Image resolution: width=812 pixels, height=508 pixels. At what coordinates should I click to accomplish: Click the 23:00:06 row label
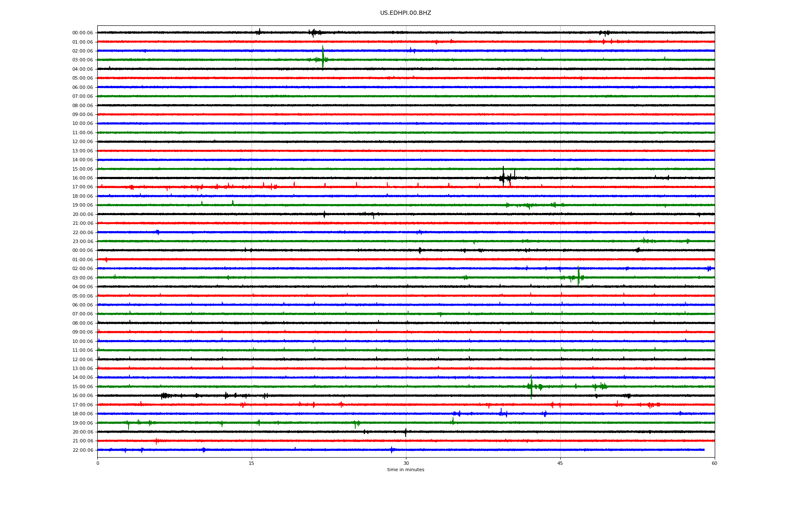[x=82, y=241]
